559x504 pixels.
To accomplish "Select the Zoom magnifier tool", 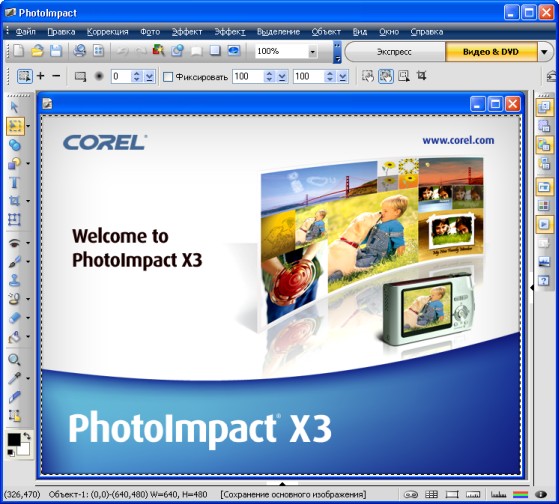I will (14, 359).
